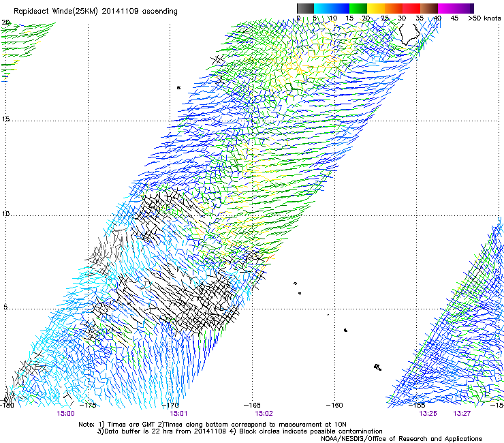Click the 15 latitude axis label
This screenshot has width=504, height=443.
pyautogui.click(x=5, y=119)
